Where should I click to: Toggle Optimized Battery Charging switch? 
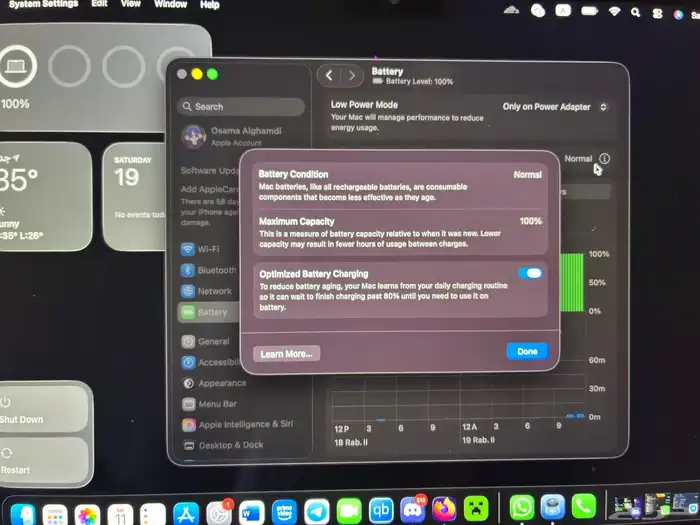(531, 273)
